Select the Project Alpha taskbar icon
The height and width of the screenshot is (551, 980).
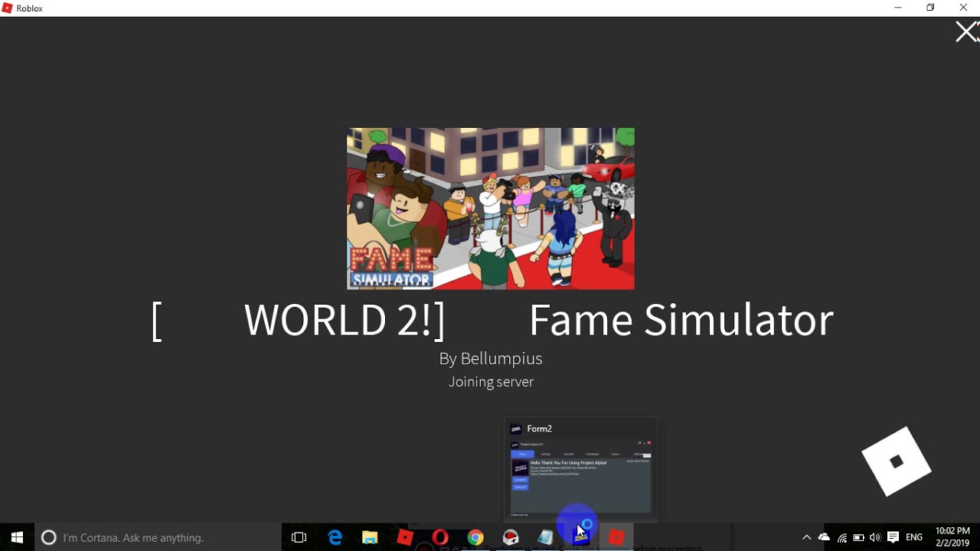(x=581, y=537)
